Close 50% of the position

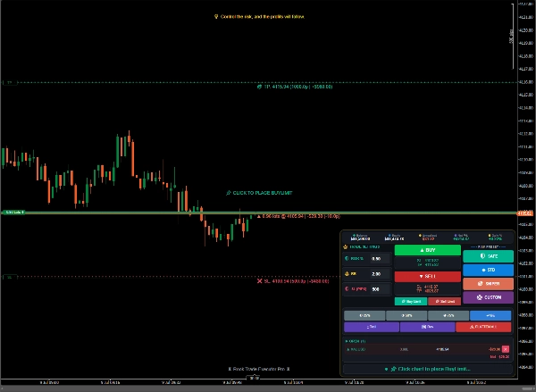406,315
